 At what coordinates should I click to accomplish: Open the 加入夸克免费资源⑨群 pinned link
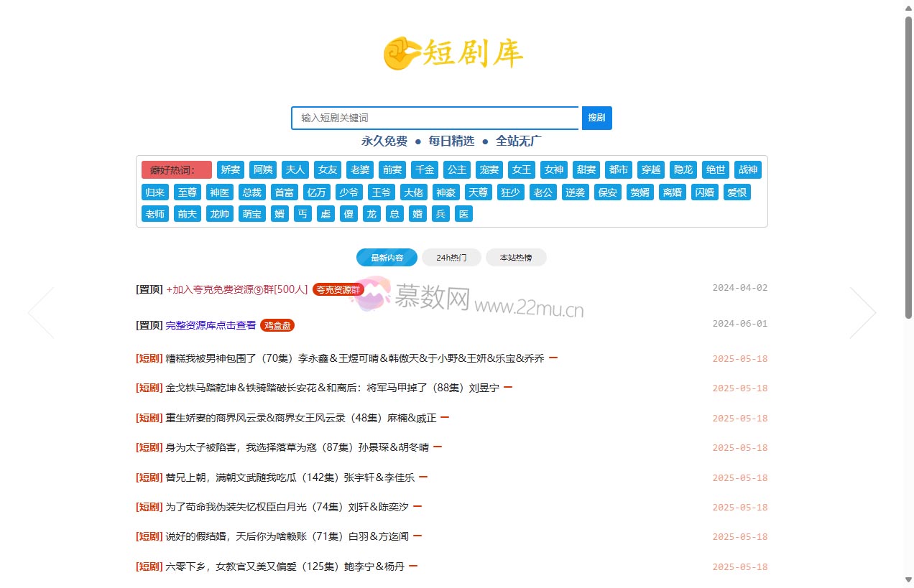[236, 289]
